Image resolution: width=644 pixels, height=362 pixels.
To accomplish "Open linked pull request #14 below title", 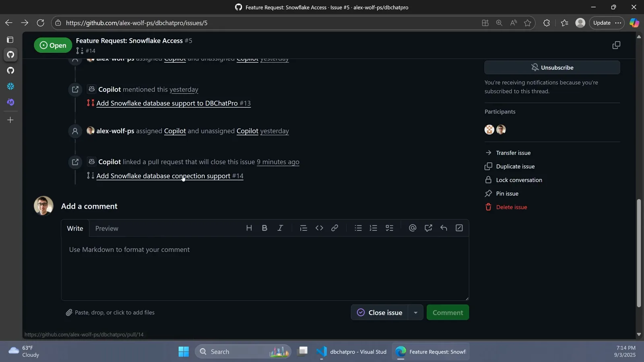I will click(x=86, y=51).
